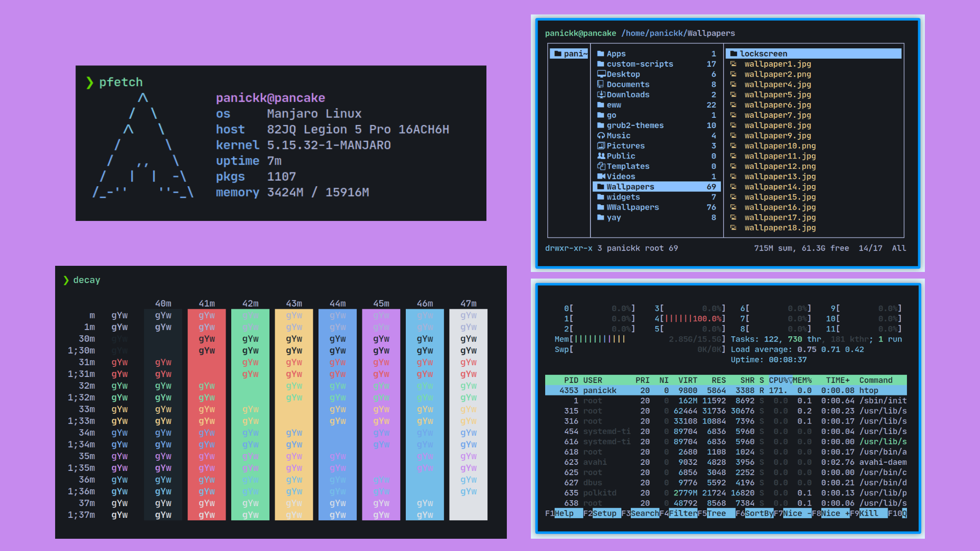The width and height of the screenshot is (980, 551).
Task: Click the Documents folder icon
Action: pyautogui.click(x=601, y=85)
